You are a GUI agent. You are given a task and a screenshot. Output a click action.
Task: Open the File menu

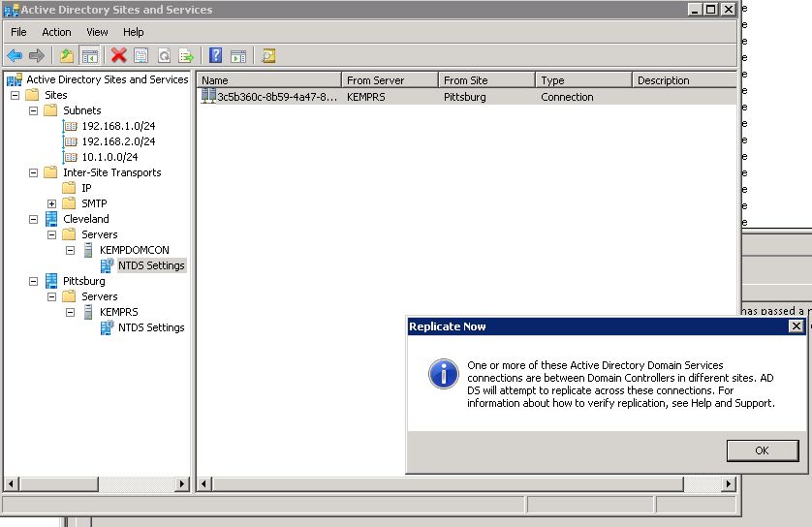[x=18, y=32]
